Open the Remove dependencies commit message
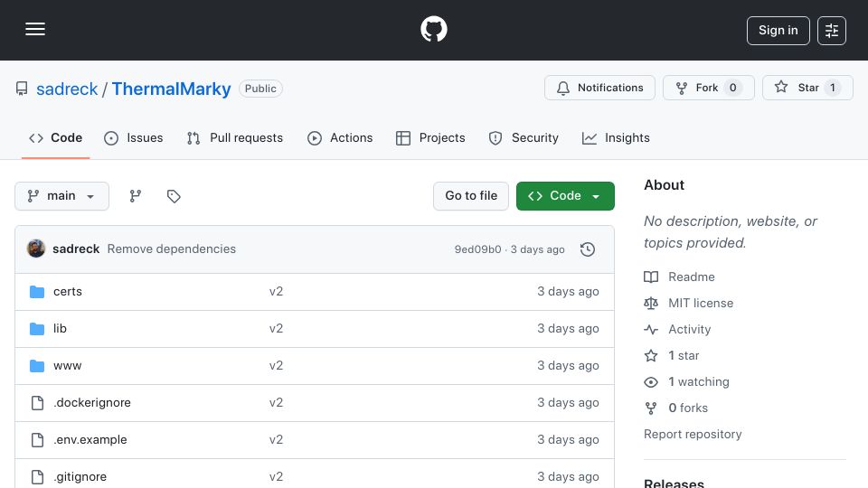 pos(172,249)
